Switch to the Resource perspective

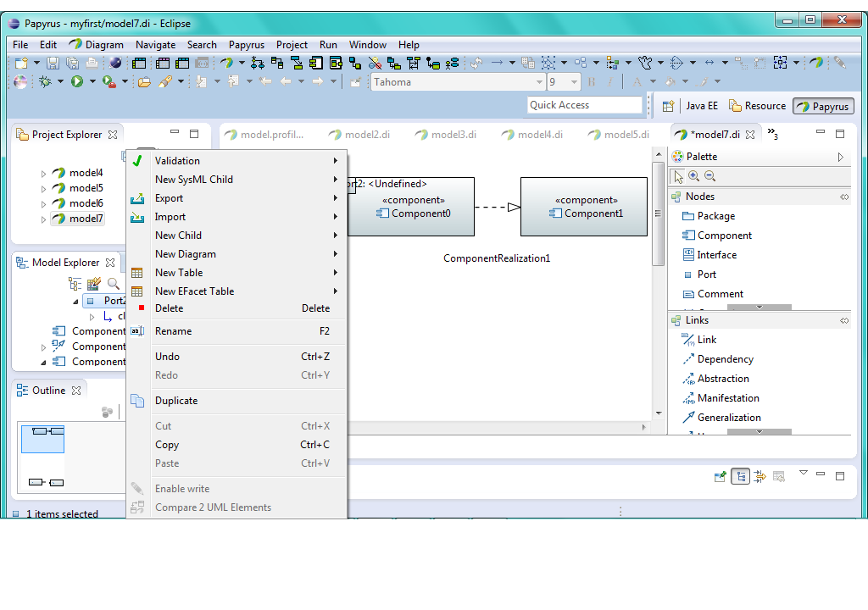(x=757, y=106)
